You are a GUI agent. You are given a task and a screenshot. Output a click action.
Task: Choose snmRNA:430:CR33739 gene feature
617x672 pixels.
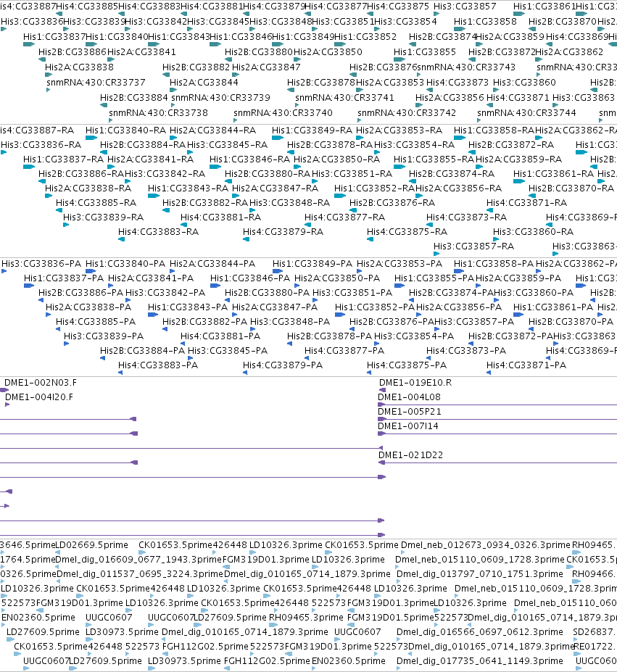coord(221,98)
